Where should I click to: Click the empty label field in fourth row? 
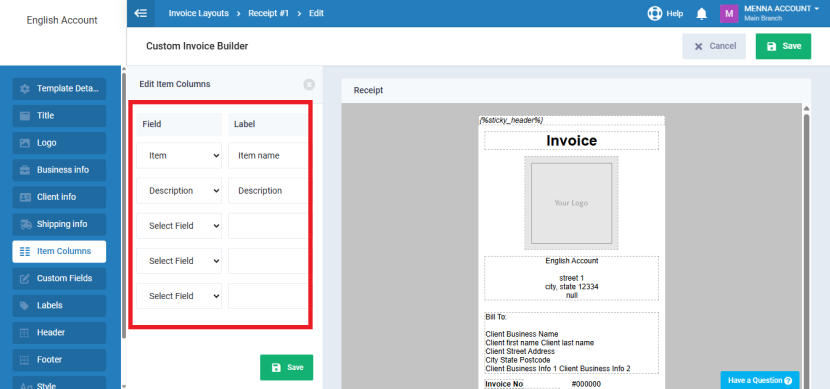268,261
